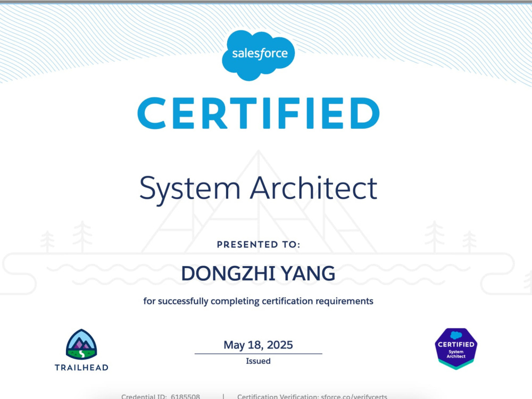The image size is (532, 399).
Task: Click the certification requirements sentence
Action: click(x=258, y=301)
